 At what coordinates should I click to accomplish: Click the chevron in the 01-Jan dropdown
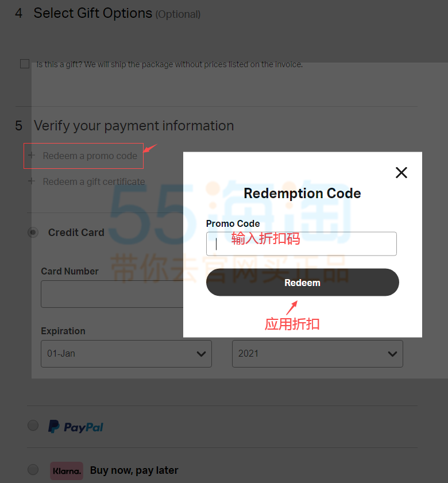point(201,354)
